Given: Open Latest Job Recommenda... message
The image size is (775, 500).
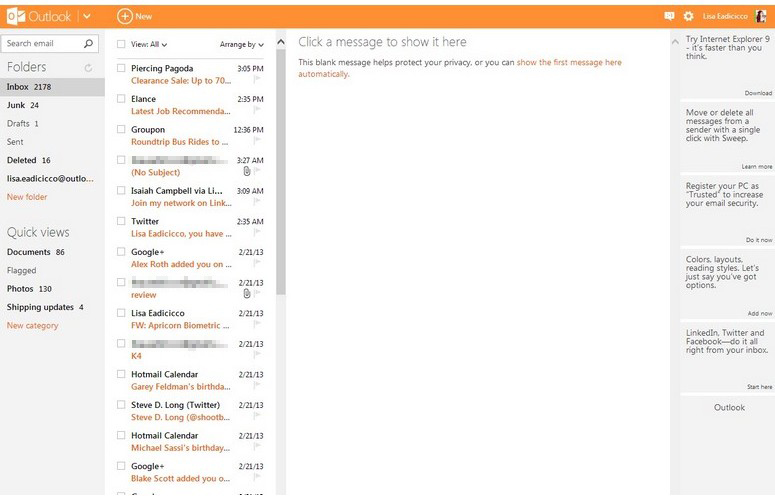Looking at the screenshot, I should pos(180,111).
